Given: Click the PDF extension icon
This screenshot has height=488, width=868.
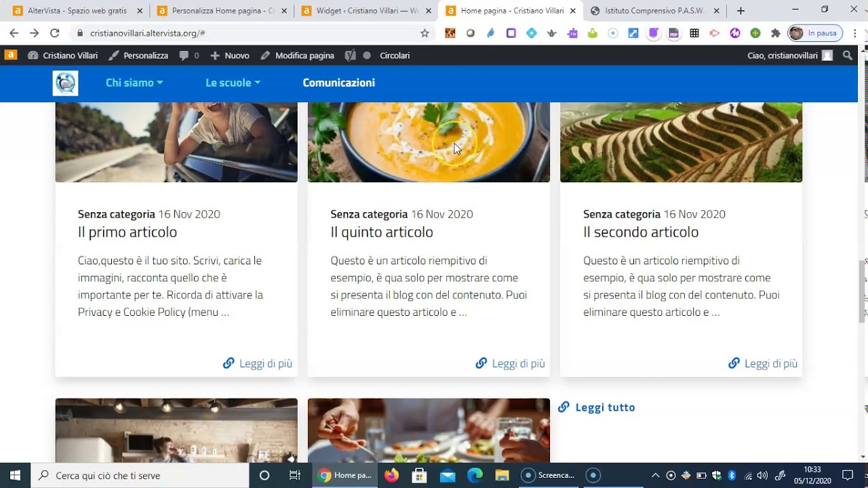Looking at the screenshot, I should click(673, 33).
